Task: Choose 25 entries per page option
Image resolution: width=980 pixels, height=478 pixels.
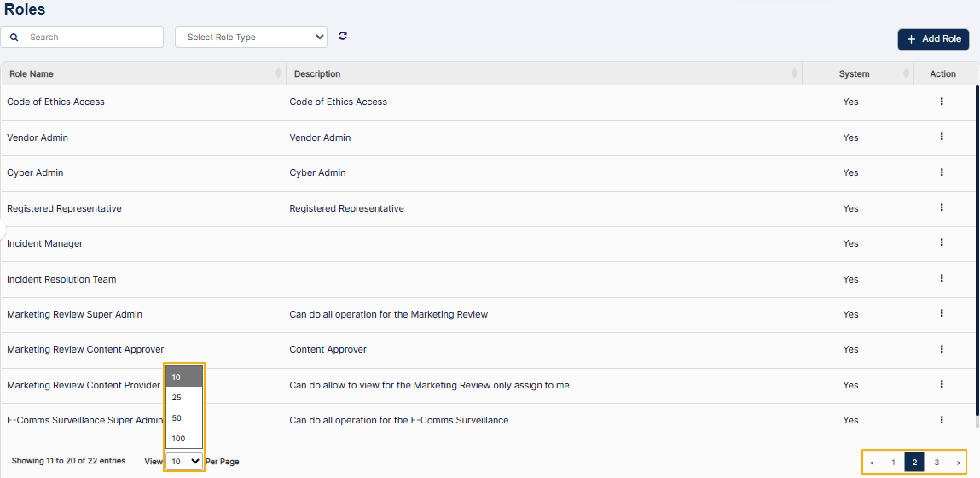Action: (x=184, y=397)
